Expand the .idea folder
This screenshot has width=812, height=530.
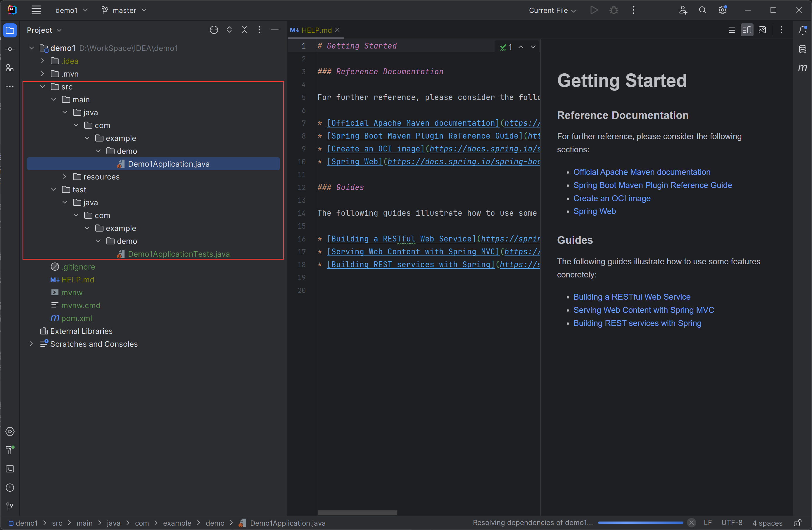pyautogui.click(x=42, y=61)
